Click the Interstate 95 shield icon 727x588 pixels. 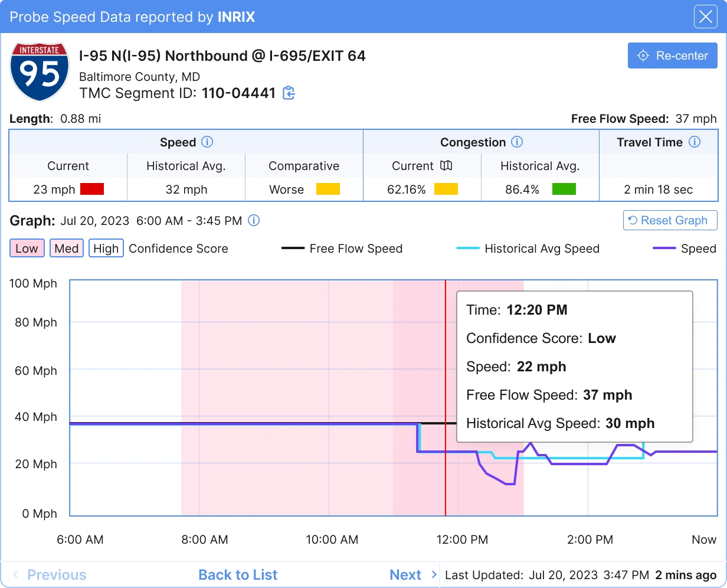(40, 71)
